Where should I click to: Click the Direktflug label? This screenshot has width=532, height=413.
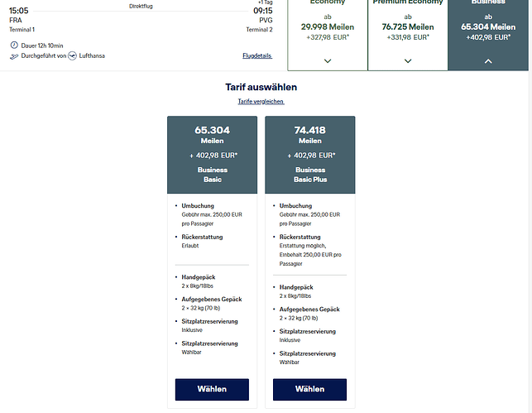point(141,6)
